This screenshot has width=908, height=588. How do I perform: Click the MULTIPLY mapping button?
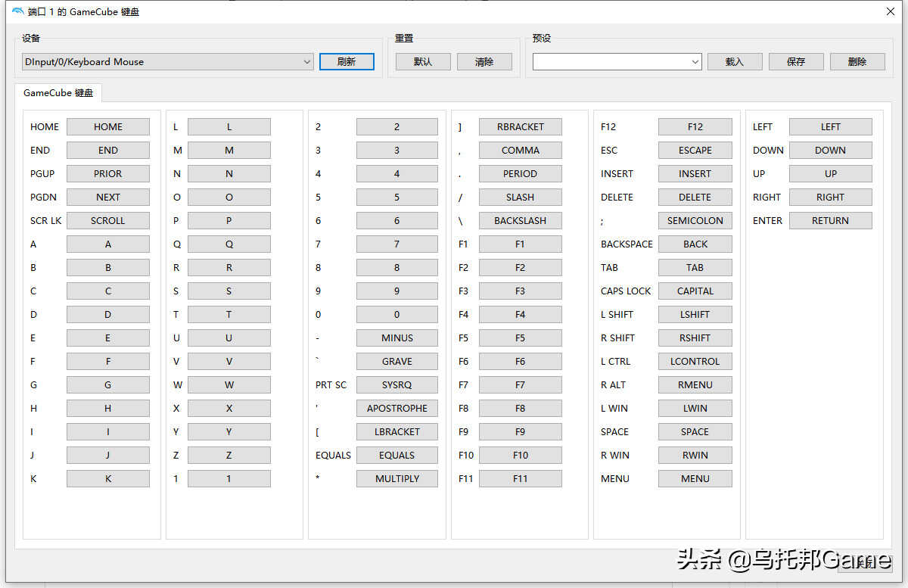397,479
